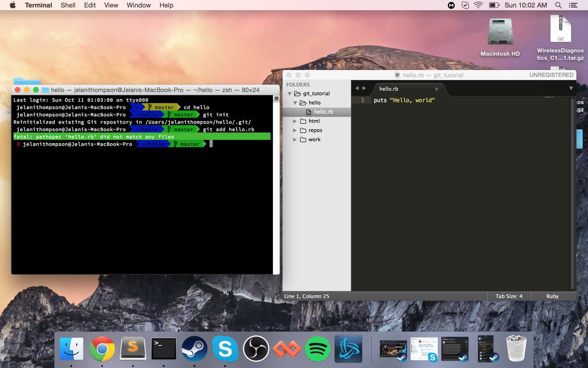Open the Sun 10:02 AM clock menu

[526, 5]
